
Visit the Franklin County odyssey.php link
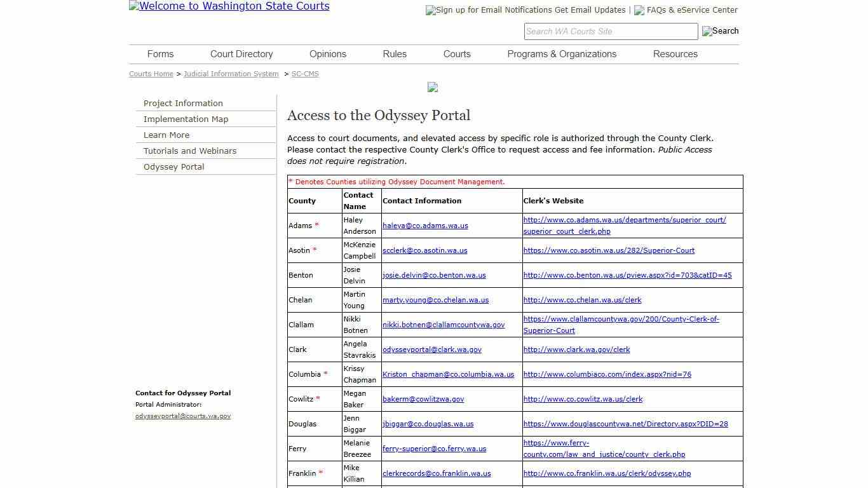point(607,473)
